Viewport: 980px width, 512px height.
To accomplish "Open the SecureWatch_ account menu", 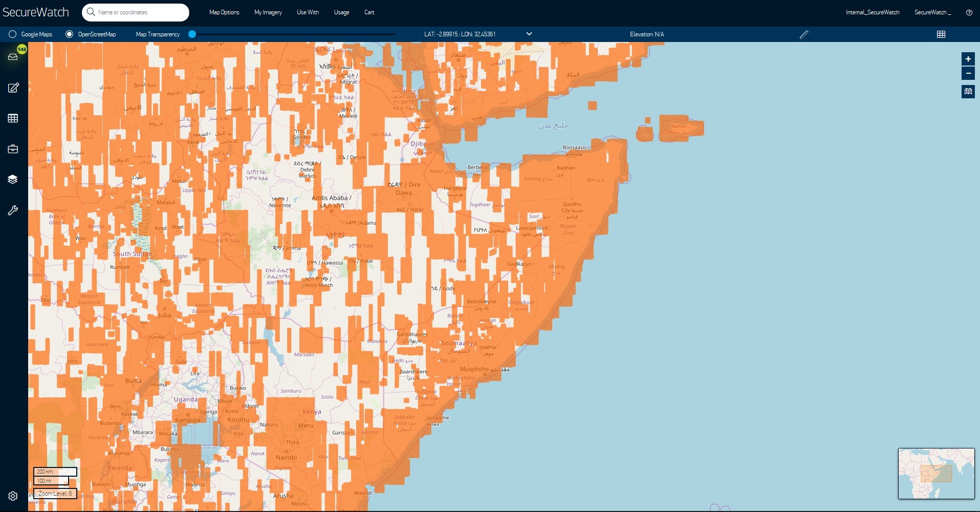I will 932,12.
